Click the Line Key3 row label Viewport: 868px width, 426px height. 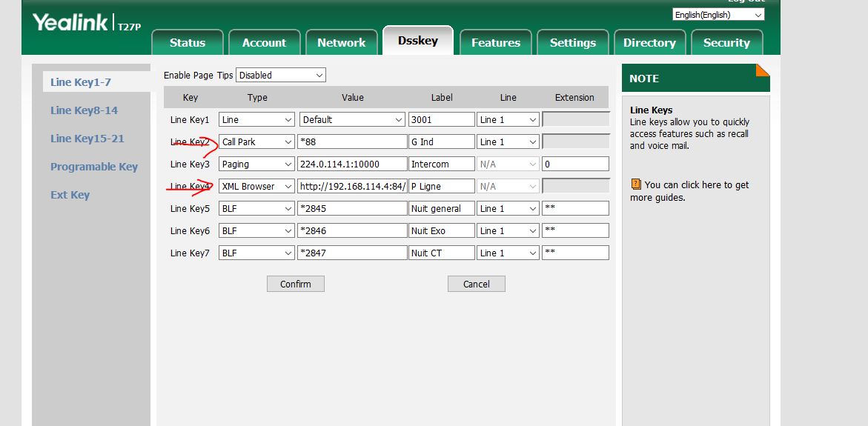[190, 164]
